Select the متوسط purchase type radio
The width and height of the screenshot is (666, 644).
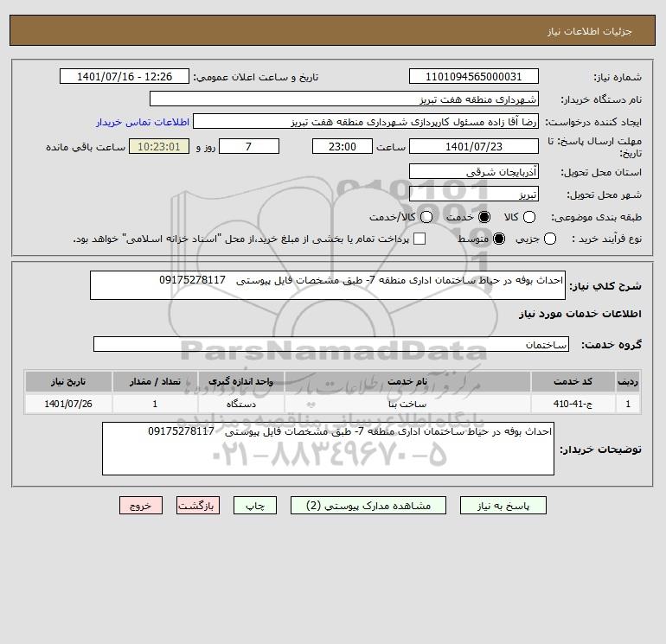coord(499,239)
